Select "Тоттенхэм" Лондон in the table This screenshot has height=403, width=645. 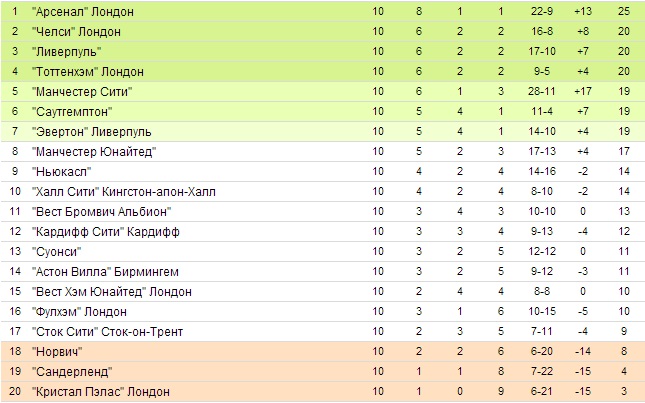(88, 72)
